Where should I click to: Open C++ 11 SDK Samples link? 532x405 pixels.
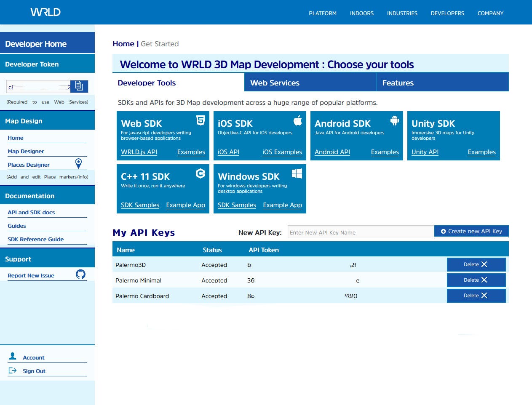click(140, 205)
